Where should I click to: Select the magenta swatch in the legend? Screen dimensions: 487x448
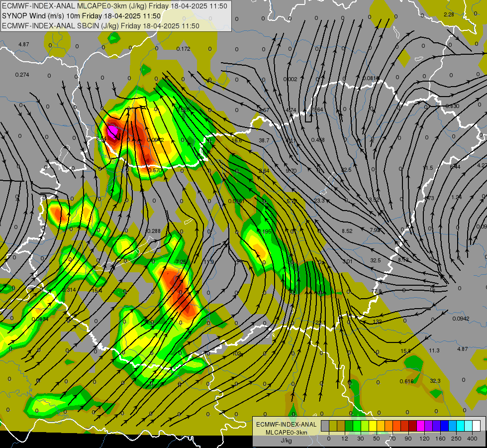point(420,426)
